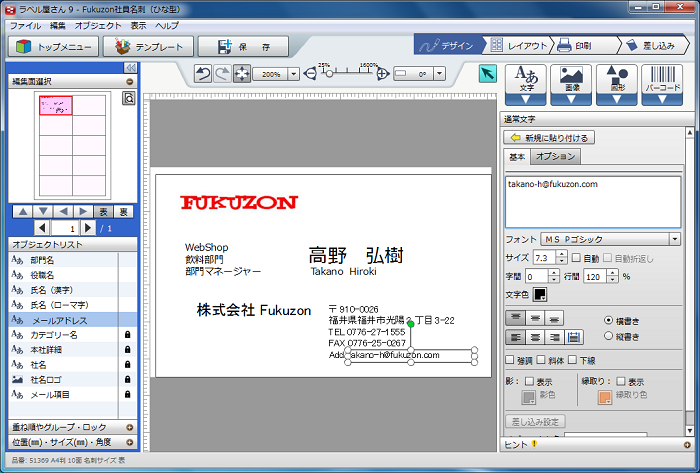
Task: Select the 縦書き vertical writing option
Action: click(x=609, y=336)
